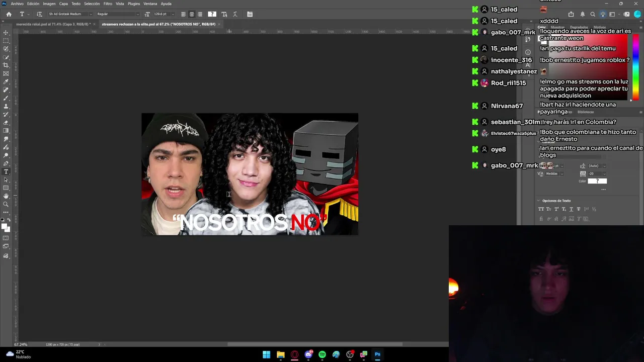
Task: Toggle Underline in text options
Action: click(x=571, y=209)
